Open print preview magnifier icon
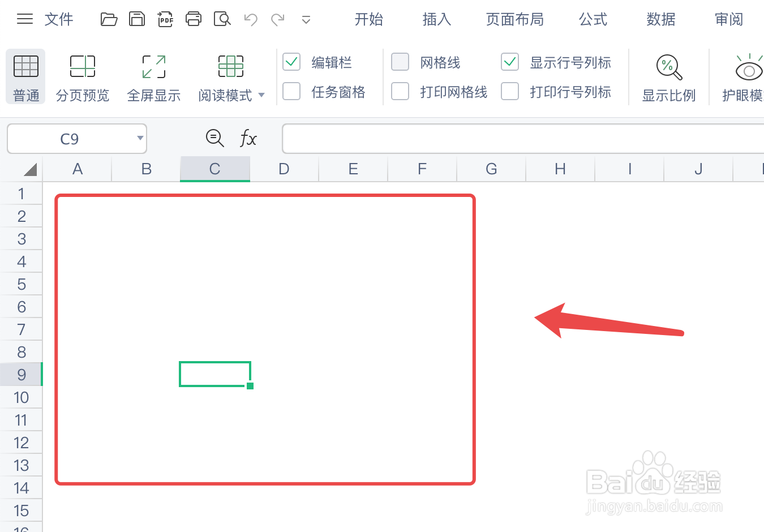This screenshot has width=764, height=532. pyautogui.click(x=222, y=19)
